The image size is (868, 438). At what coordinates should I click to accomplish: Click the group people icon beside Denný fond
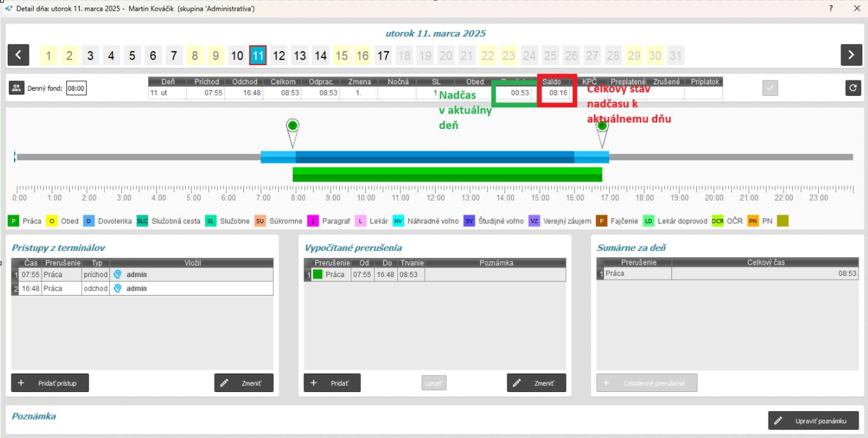(x=16, y=89)
